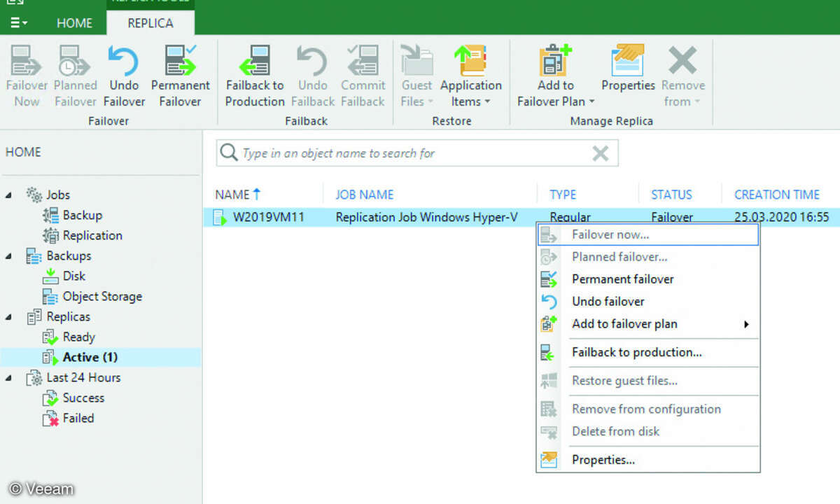Switch to the HOME ribbon tab
This screenshot has height=504, width=840.
(74, 23)
